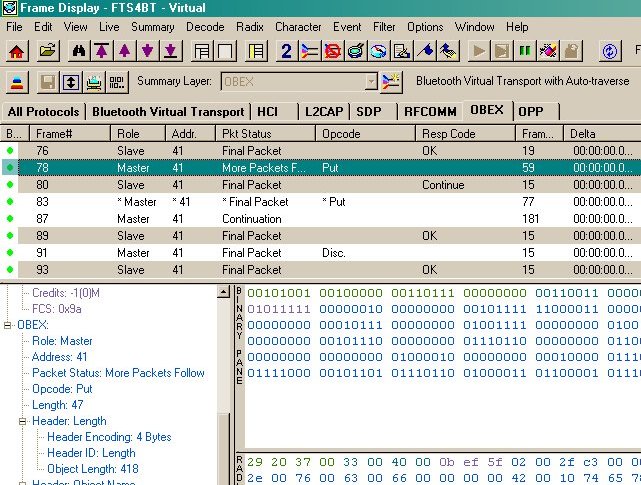641x485 pixels.
Task: Click the Resp Code column header
Action: 465,134
